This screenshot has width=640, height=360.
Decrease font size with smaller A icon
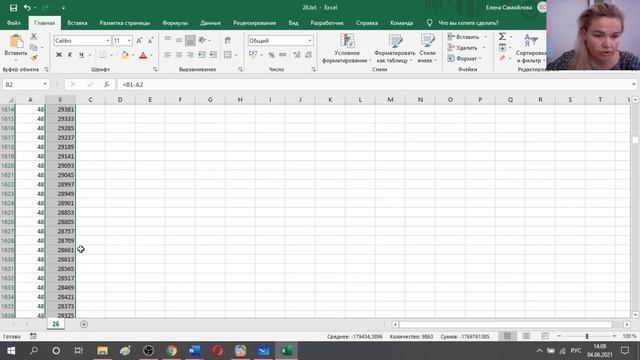(150, 40)
